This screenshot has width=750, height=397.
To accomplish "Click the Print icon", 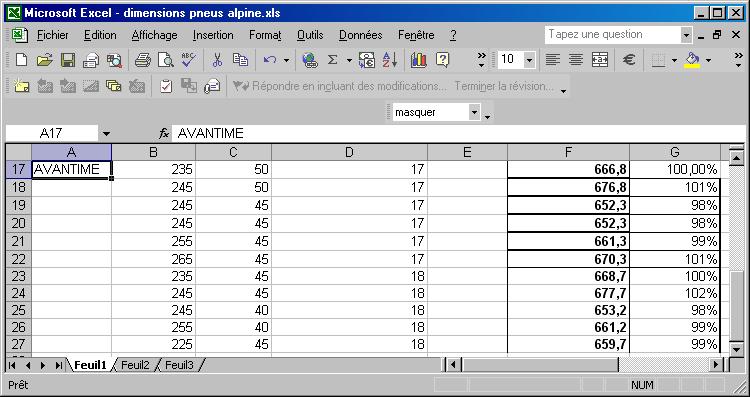I will (143, 60).
